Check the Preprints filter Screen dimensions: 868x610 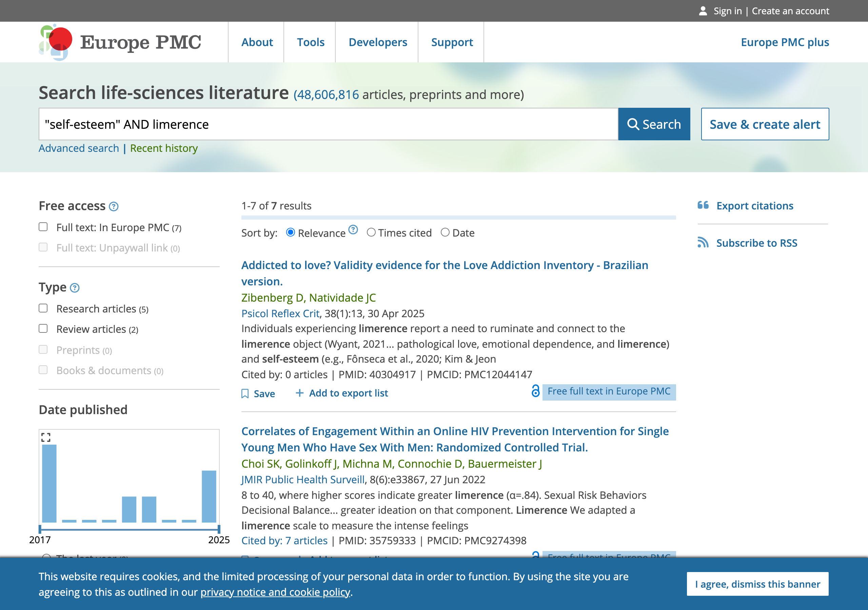pos(43,350)
